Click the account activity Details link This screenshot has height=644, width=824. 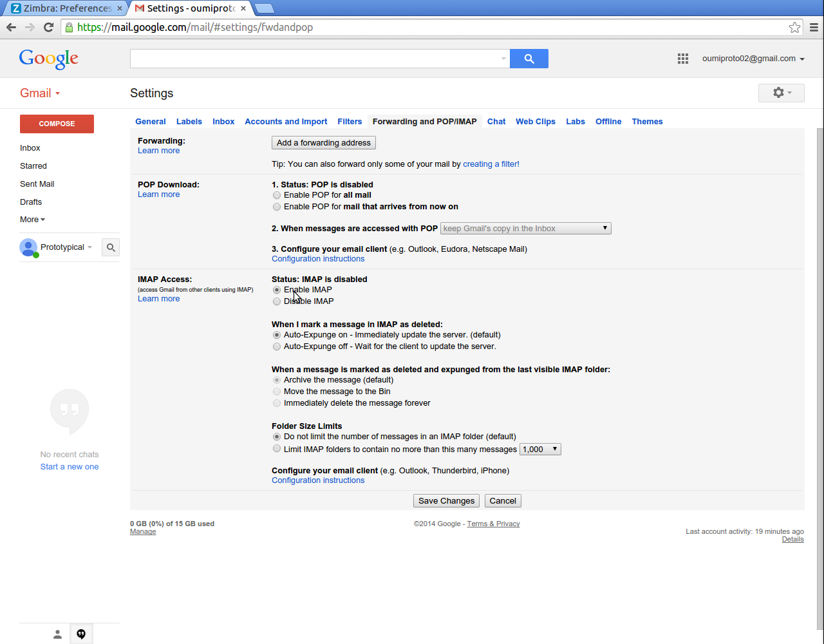click(x=792, y=540)
